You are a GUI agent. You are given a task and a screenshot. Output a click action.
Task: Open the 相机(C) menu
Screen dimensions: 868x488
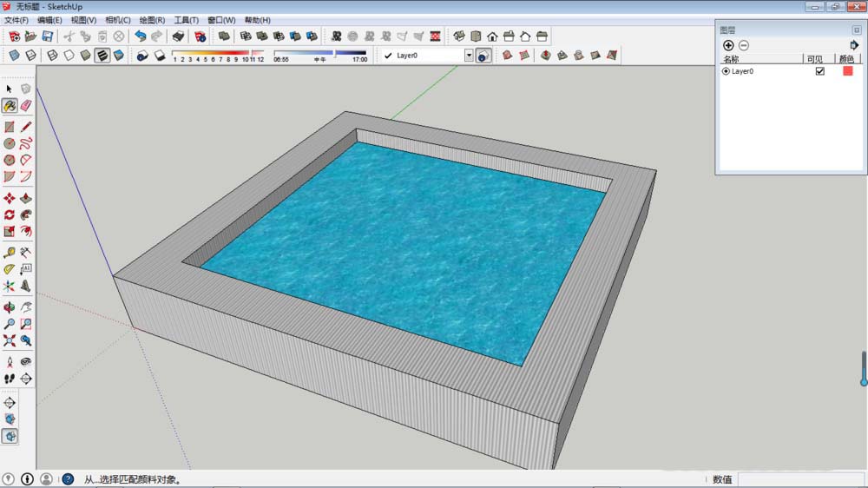click(x=118, y=20)
